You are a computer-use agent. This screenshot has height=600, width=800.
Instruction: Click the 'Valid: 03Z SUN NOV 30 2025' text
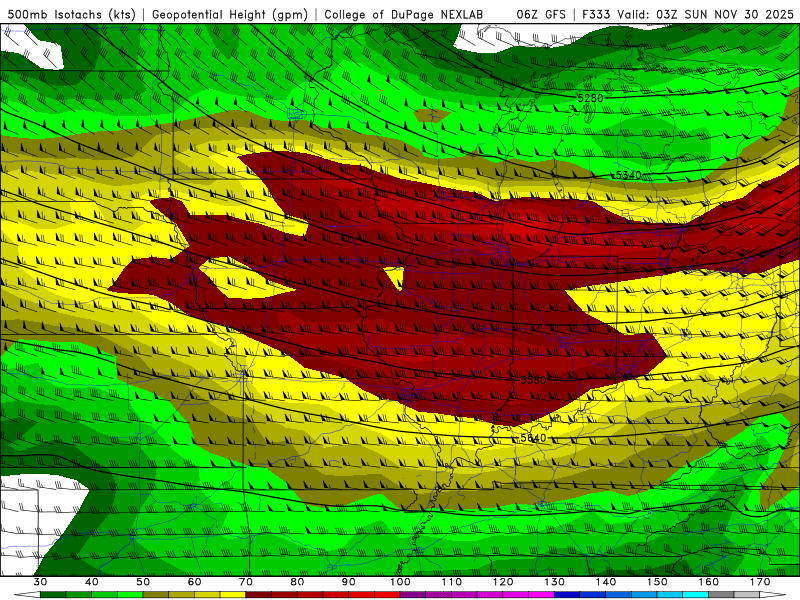pyautogui.click(x=706, y=14)
